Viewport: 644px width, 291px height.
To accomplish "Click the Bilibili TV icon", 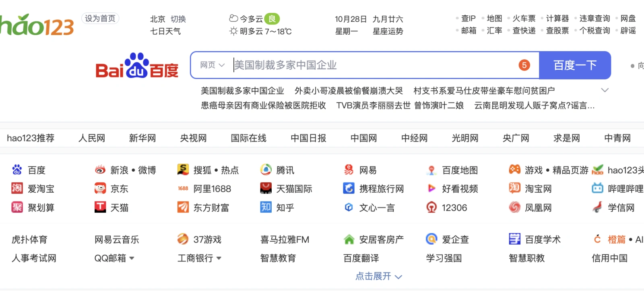I will 597,188.
